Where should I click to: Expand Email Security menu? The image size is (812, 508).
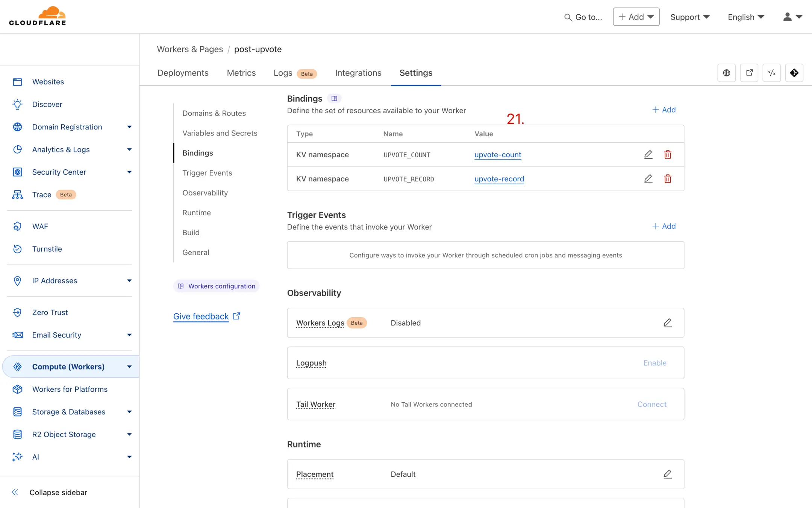pos(129,335)
